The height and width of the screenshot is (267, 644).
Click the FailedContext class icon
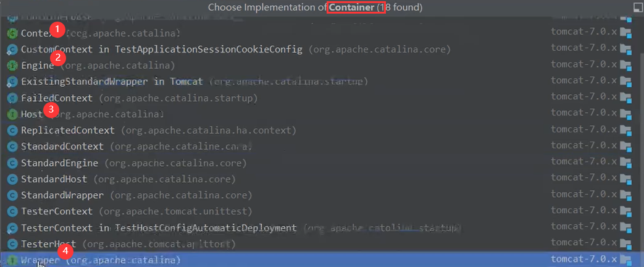point(12,98)
